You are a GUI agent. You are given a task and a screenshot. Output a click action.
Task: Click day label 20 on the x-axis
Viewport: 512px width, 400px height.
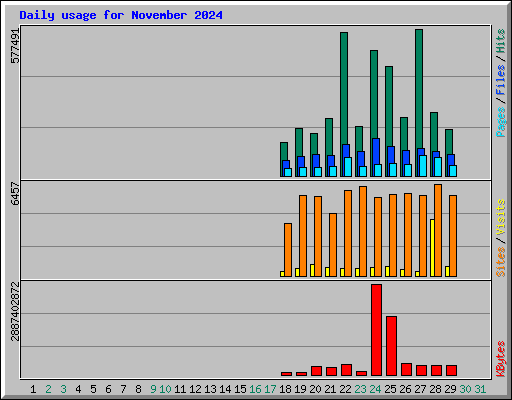[x=315, y=389]
